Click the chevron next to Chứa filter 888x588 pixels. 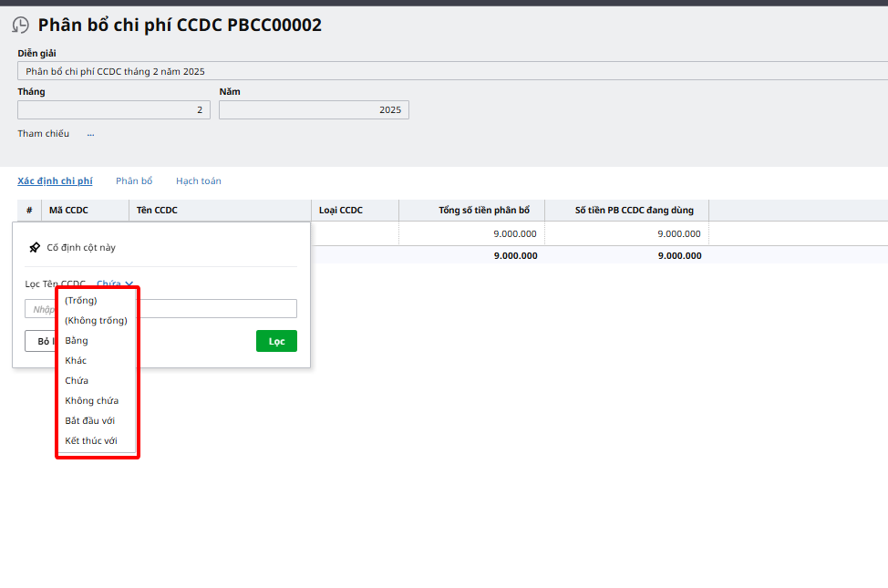pyautogui.click(x=129, y=284)
